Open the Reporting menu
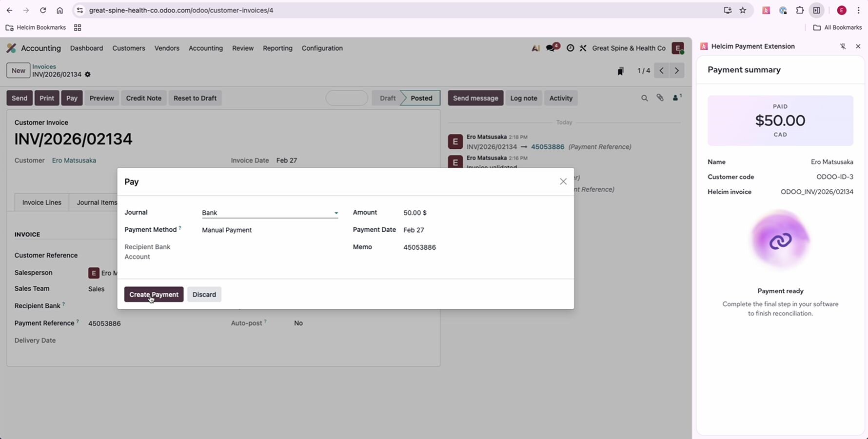Image resolution: width=868 pixels, height=439 pixels. [277, 48]
